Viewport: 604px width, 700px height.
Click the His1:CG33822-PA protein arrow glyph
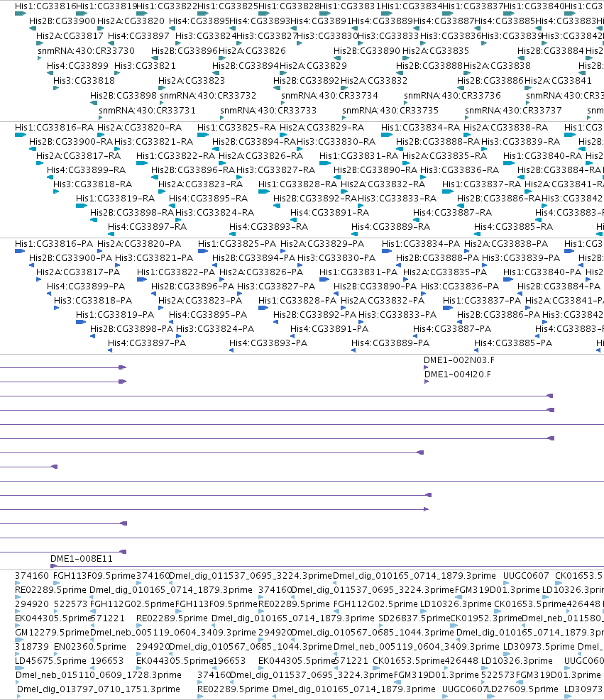point(142,279)
